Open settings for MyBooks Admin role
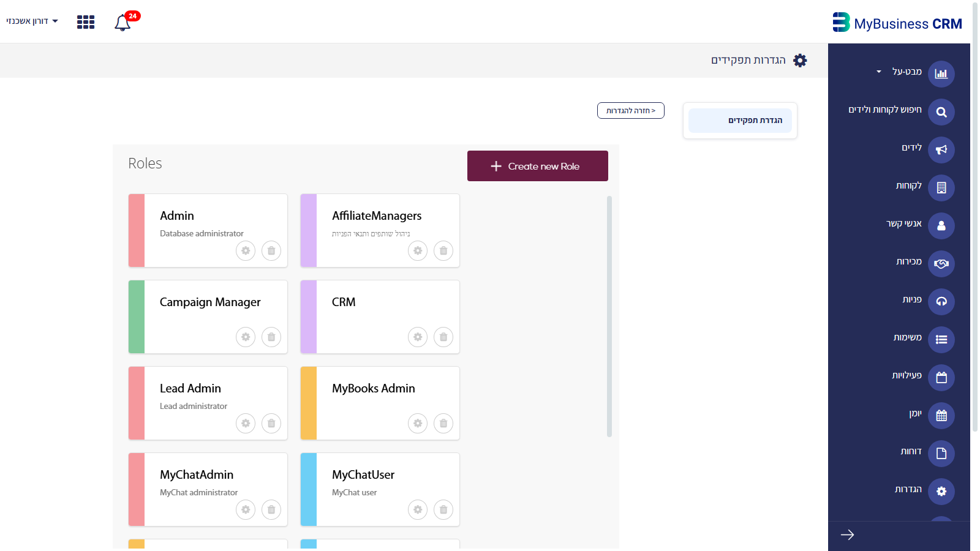The height and width of the screenshot is (551, 980). [x=418, y=423]
